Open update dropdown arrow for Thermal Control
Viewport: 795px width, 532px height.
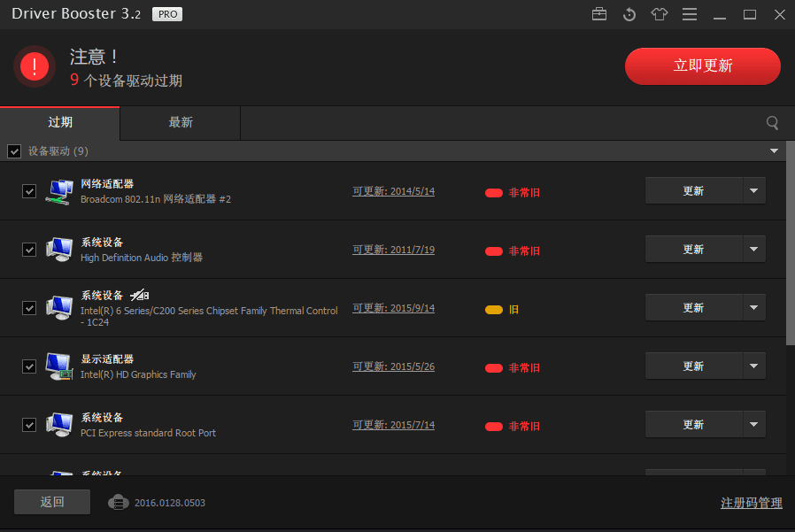(x=754, y=307)
